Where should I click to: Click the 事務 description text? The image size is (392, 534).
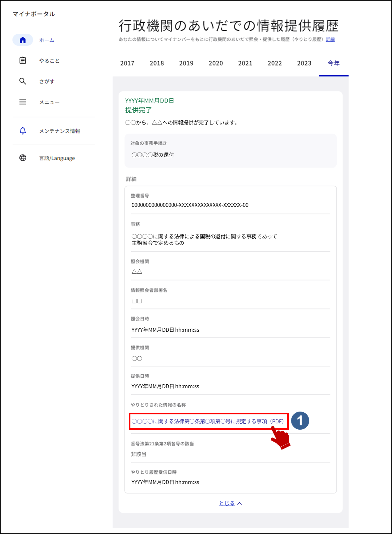tap(204, 240)
